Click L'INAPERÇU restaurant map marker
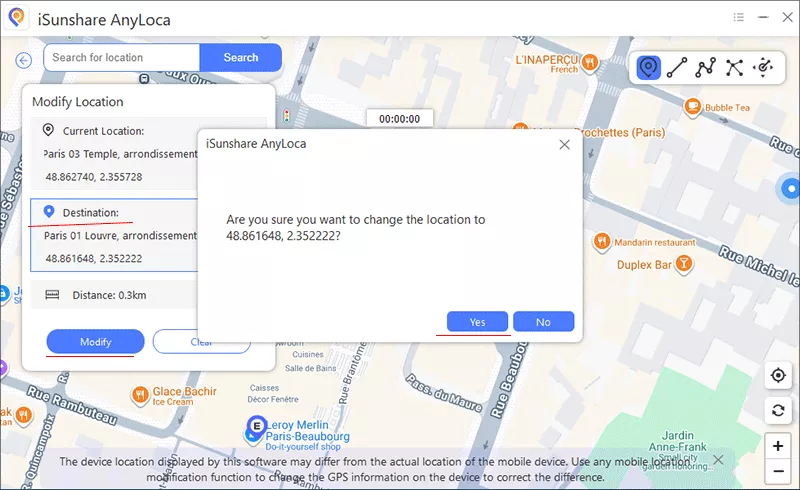Viewport: 800px width, 490px height. point(590,62)
